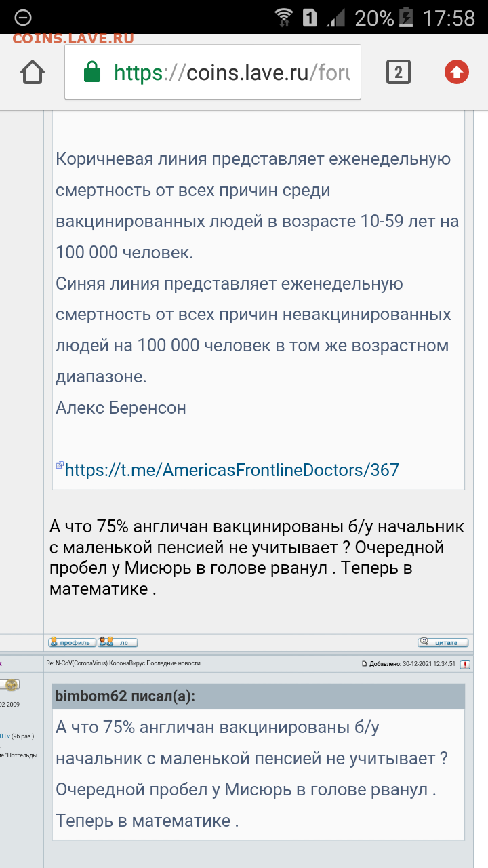Open the tab switcher showing 2 tabs
The height and width of the screenshot is (868, 488).
[399, 72]
